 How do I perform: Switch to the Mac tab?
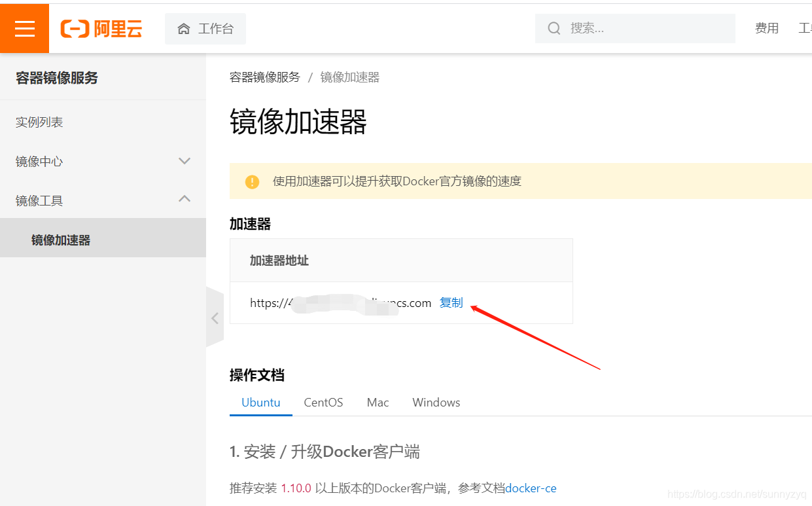click(x=378, y=402)
